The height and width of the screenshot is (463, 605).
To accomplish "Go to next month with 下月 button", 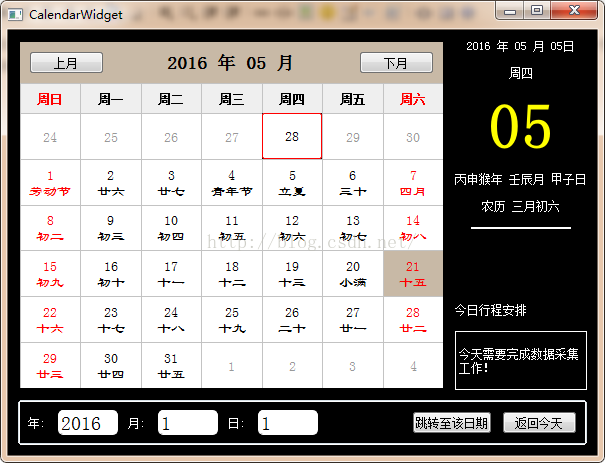I will click(396, 63).
